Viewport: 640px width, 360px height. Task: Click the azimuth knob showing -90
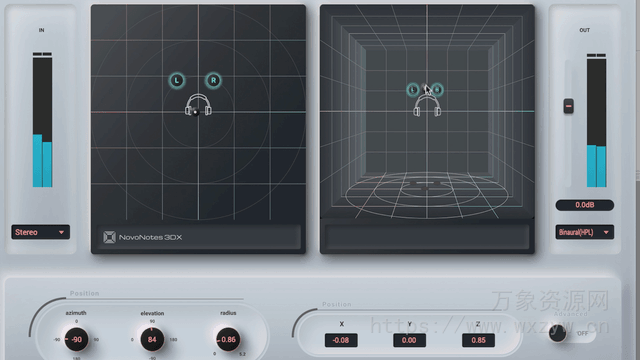(x=76, y=339)
